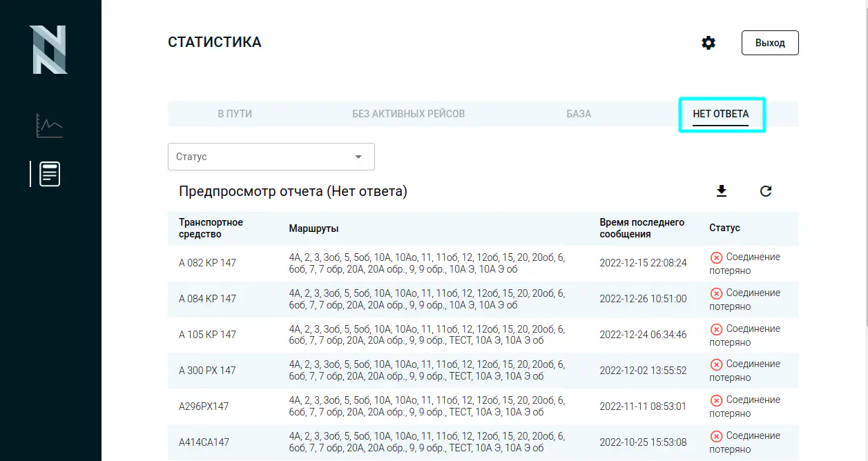
Task: Click red error icon for A414CA147 row
Action: (716, 436)
